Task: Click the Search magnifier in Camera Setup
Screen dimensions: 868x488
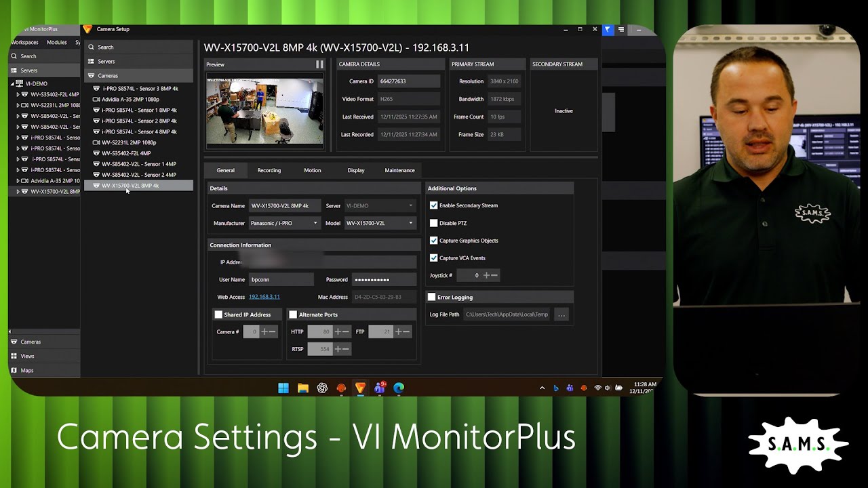Action: [91, 47]
